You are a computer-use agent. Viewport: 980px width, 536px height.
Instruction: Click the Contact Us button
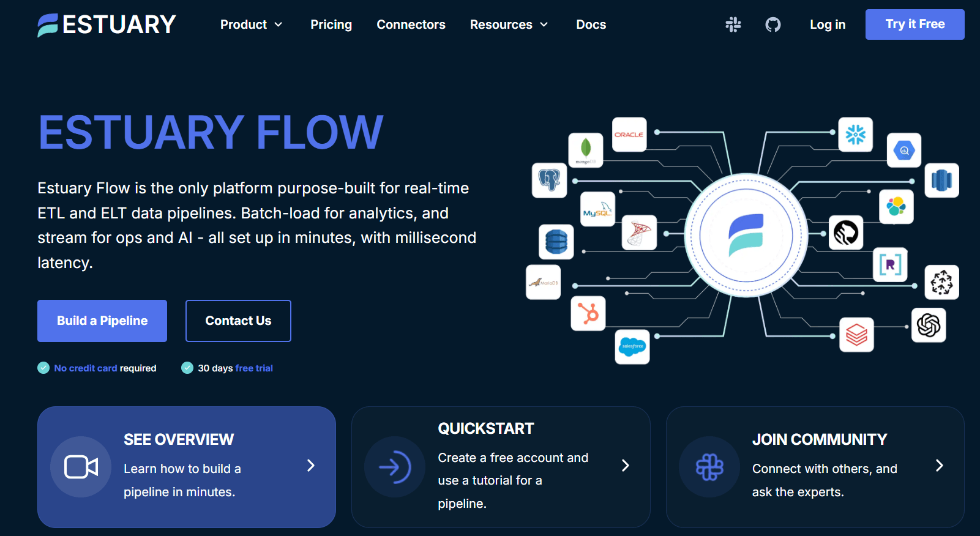pyautogui.click(x=238, y=321)
